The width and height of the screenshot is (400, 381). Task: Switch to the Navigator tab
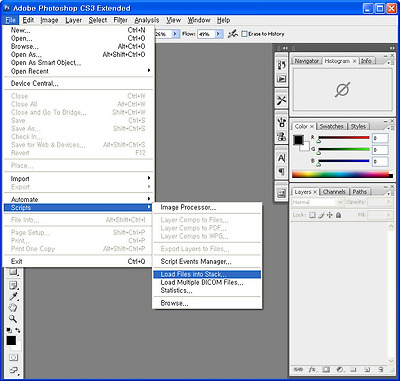point(307,61)
